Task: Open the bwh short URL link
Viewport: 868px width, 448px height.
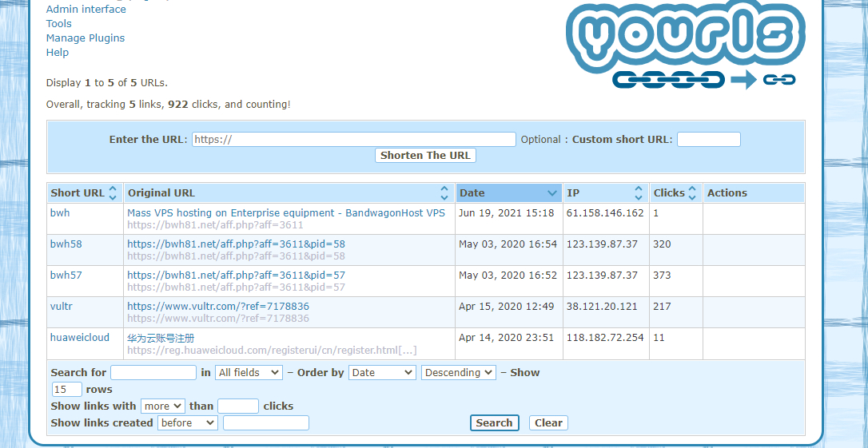Action: [x=60, y=212]
